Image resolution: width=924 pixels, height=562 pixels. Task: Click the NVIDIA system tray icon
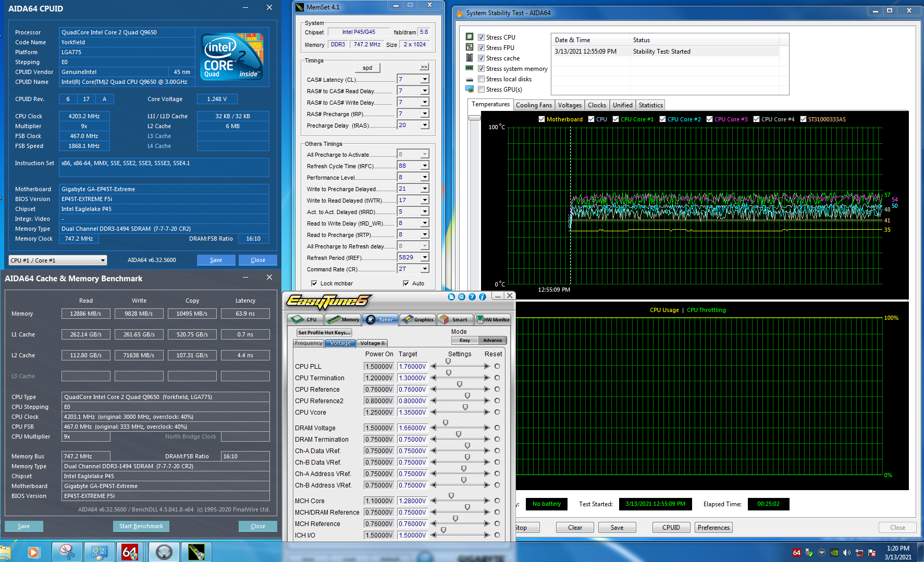[x=834, y=553]
